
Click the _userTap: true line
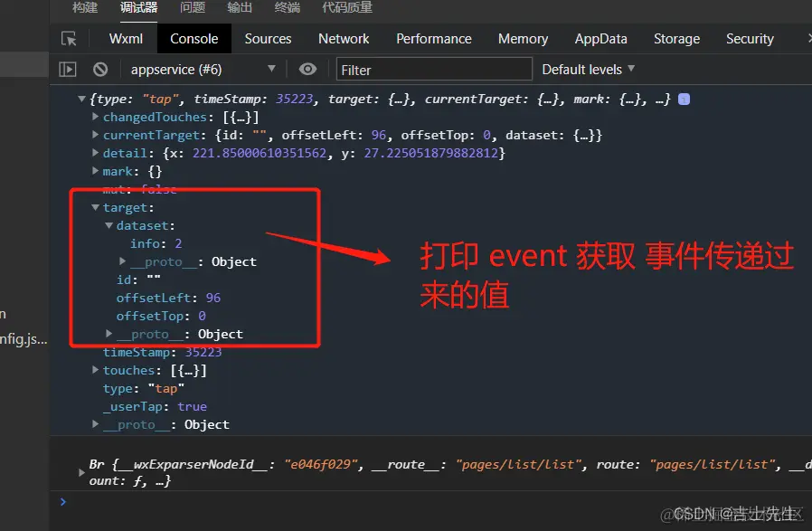155,407
